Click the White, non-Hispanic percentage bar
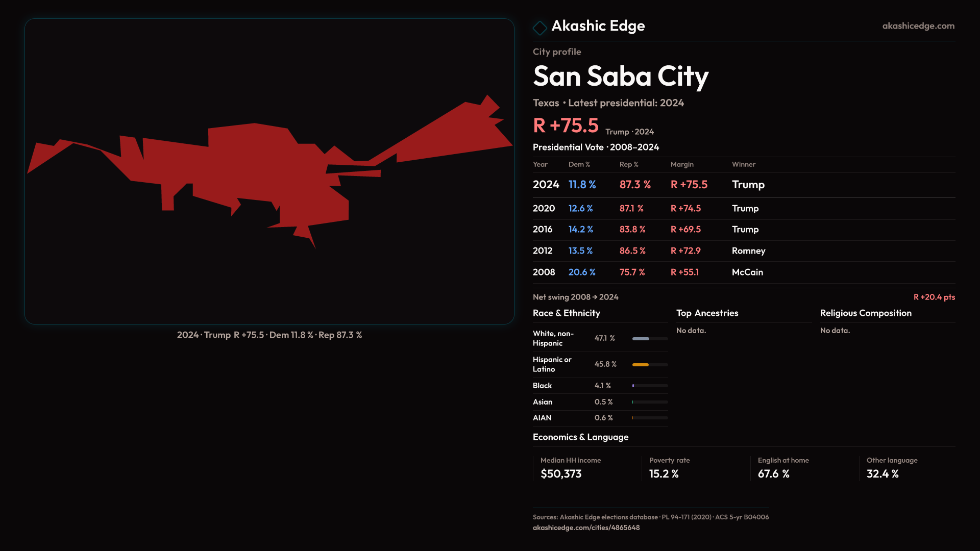 (x=641, y=339)
